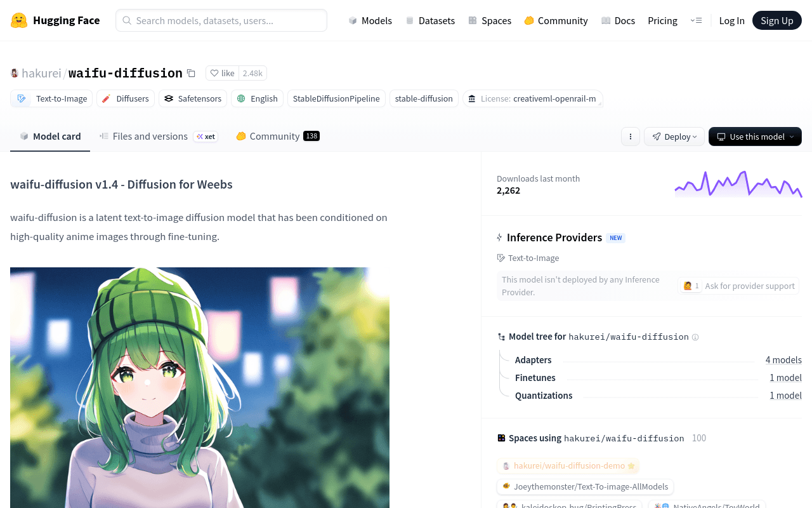Image resolution: width=812 pixels, height=508 pixels.
Task: Switch to the Model card tab
Action: pos(50,136)
